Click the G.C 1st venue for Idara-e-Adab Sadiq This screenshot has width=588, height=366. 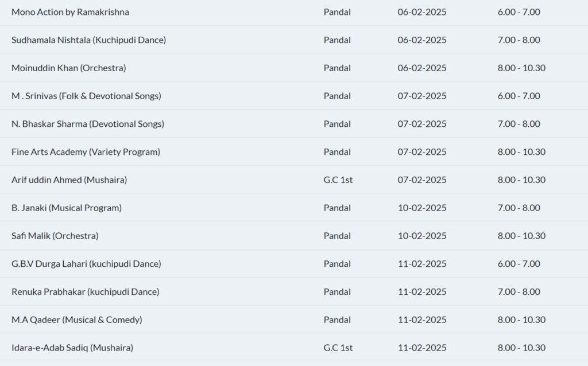click(x=338, y=348)
